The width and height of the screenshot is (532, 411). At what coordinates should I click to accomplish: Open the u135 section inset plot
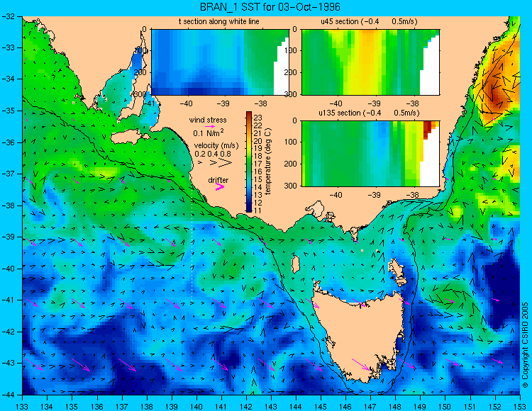click(370, 153)
